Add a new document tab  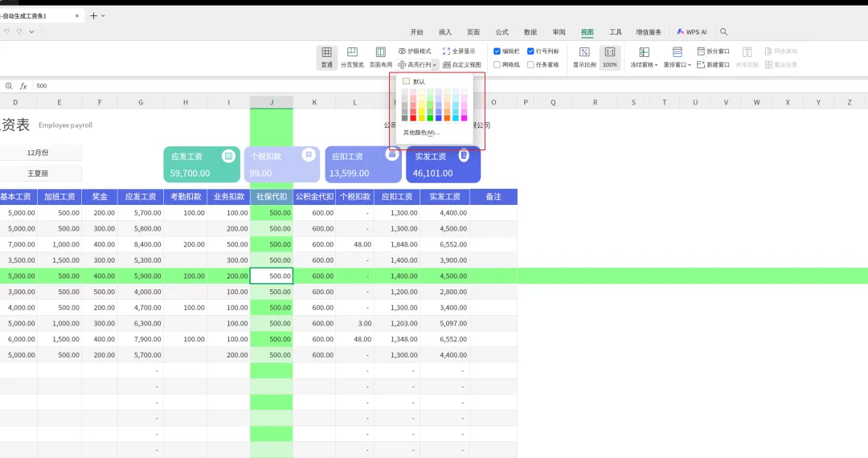click(x=93, y=16)
